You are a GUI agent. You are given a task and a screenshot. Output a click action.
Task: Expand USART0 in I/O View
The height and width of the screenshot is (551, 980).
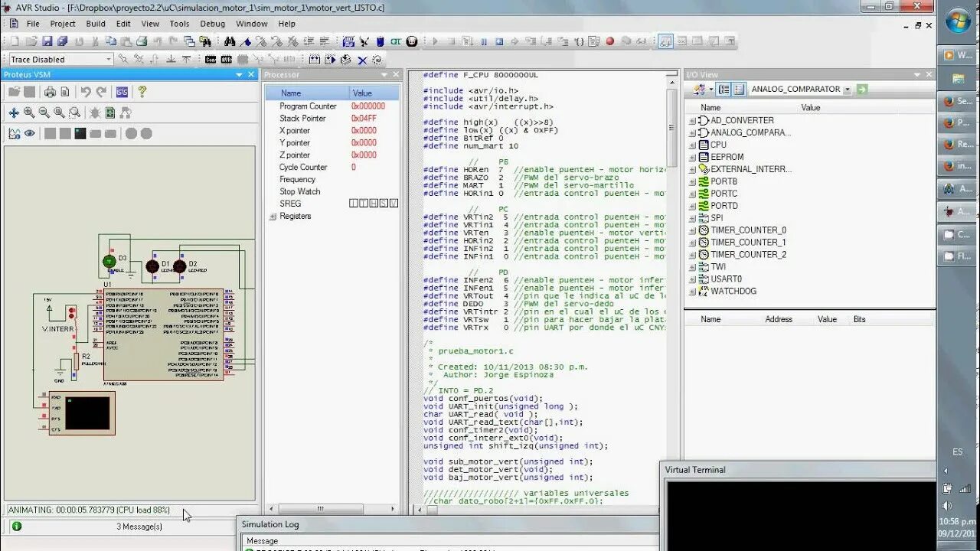pos(692,279)
